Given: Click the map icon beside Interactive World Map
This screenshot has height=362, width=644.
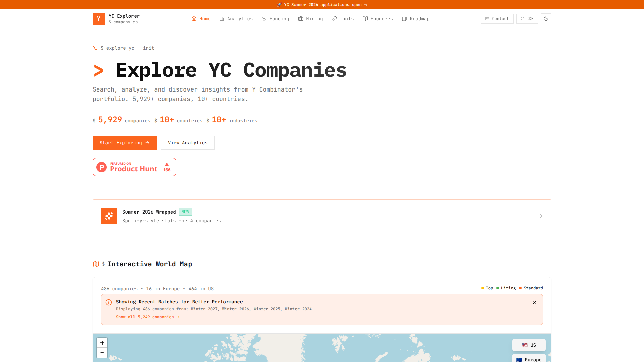Looking at the screenshot, I should pyautogui.click(x=96, y=264).
